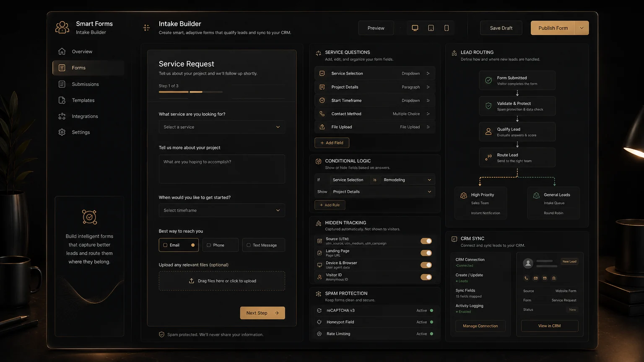This screenshot has width=644, height=362.
Task: Open Forms in sidebar
Action: click(88, 68)
